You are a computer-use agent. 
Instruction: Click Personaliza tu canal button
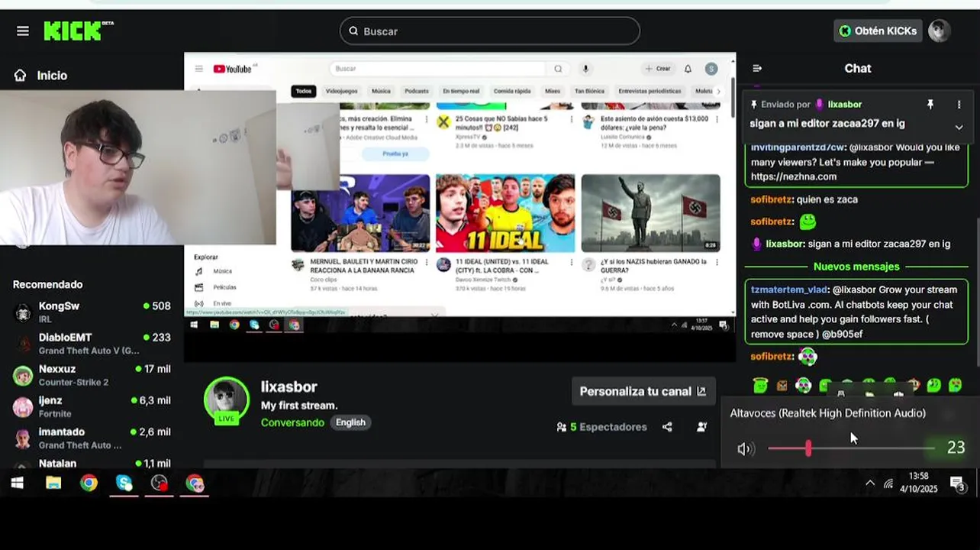click(x=643, y=391)
